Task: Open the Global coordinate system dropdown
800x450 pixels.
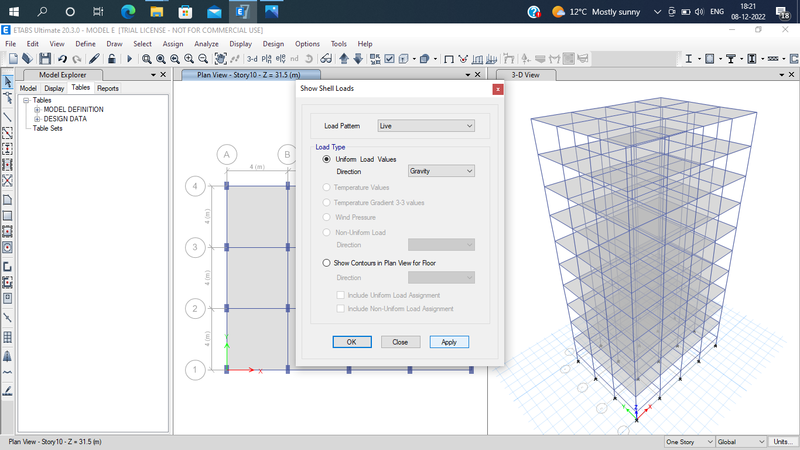Action: (741, 442)
